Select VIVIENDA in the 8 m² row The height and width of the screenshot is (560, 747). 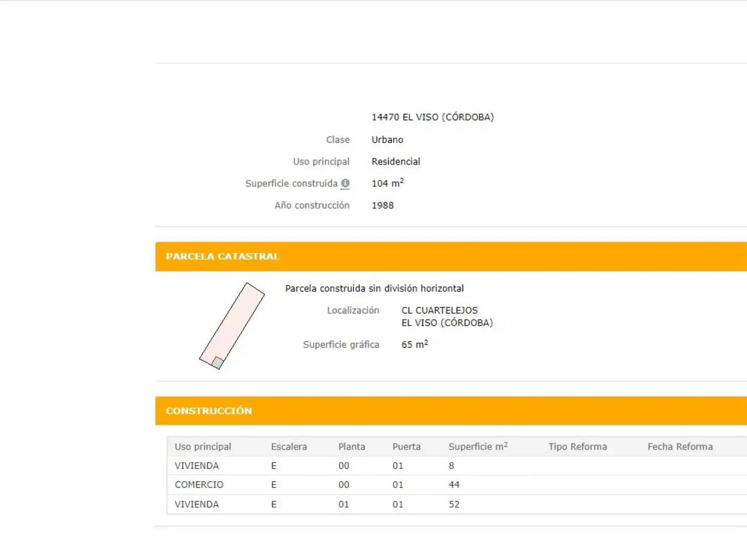coord(197,466)
